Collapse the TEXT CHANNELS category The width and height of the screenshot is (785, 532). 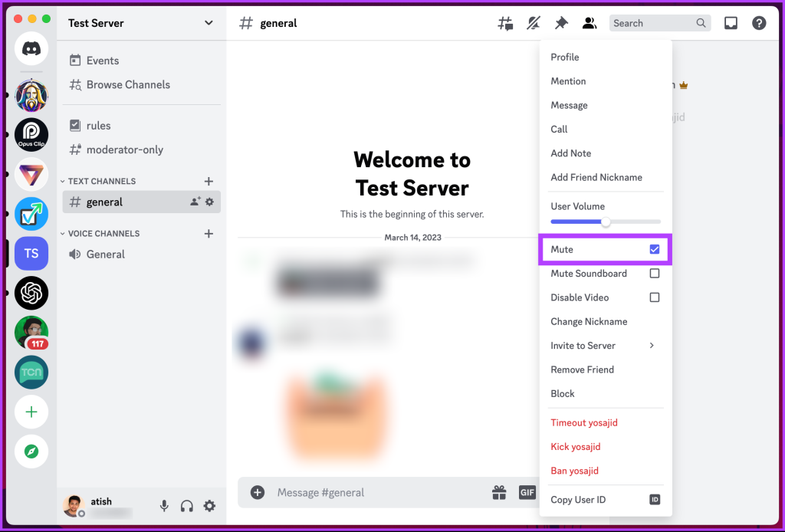[98, 181]
